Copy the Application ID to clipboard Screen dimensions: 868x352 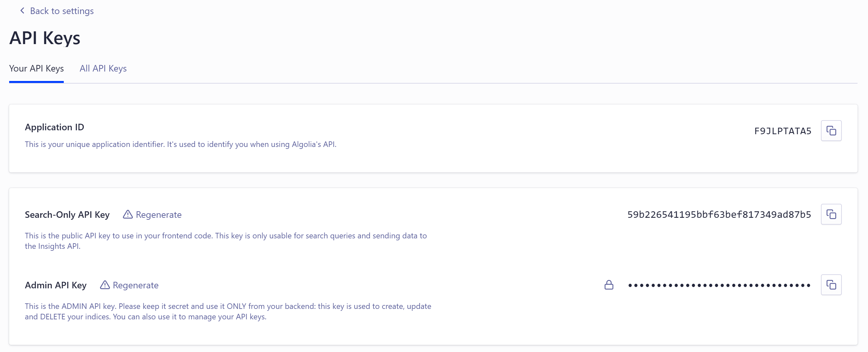tap(831, 131)
